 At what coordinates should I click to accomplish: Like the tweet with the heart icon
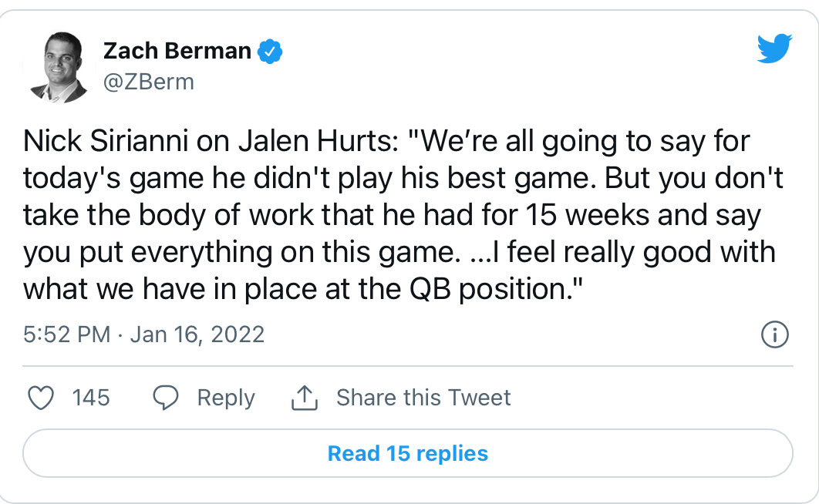(41, 398)
